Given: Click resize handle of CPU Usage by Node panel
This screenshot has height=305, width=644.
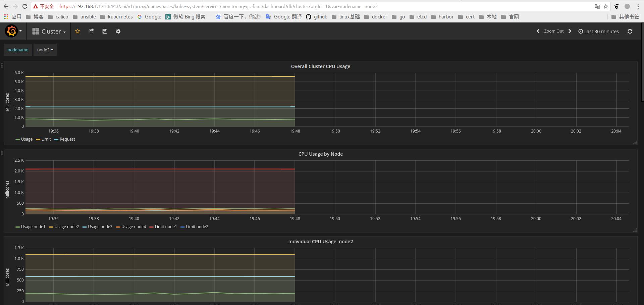Looking at the screenshot, I should pyautogui.click(x=635, y=230).
